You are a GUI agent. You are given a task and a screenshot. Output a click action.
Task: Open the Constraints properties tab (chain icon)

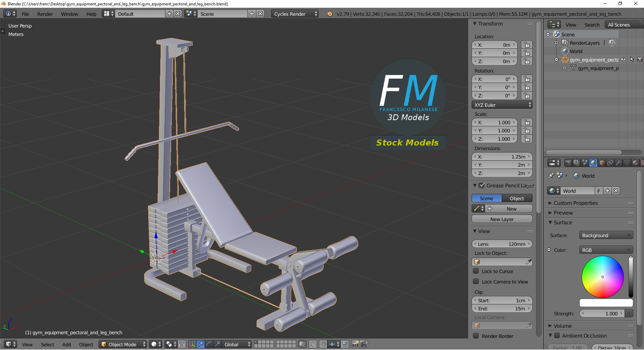610,163
